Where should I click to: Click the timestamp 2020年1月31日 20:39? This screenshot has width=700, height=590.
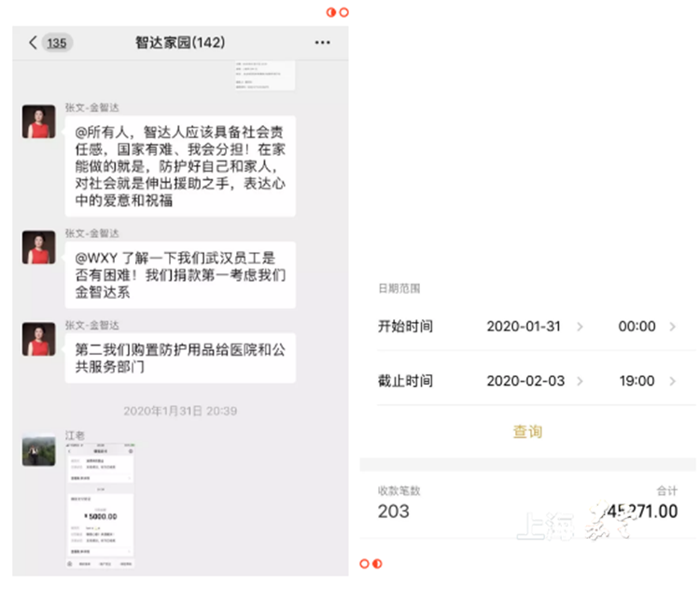point(180,411)
